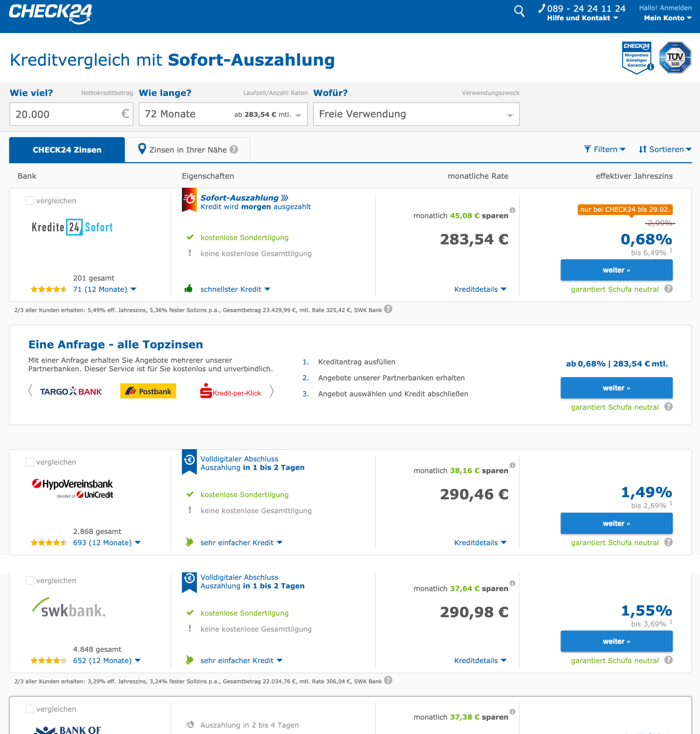Click info icon next to 45,08 € sparen
This screenshot has height=734, width=700.
pyautogui.click(x=512, y=210)
